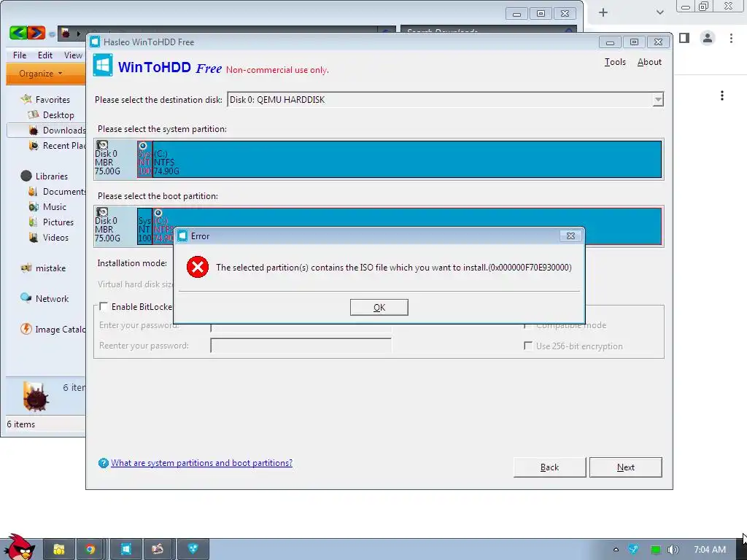This screenshot has height=560, width=747.
Task: Switch to WinToHDD taskbar button
Action: (x=125, y=550)
